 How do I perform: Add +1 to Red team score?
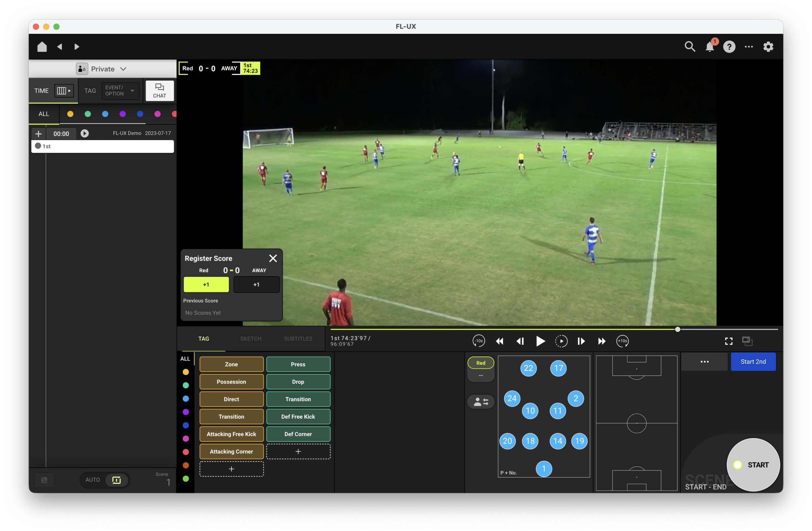click(206, 284)
